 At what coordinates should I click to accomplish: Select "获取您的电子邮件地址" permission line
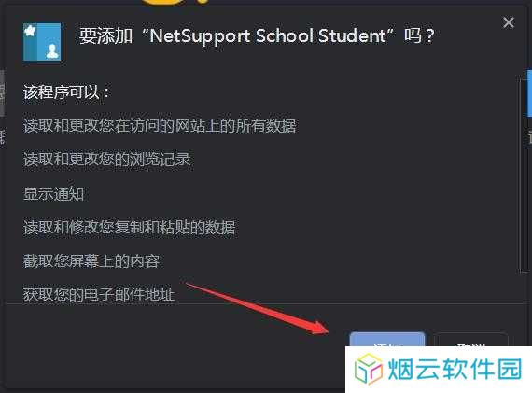(x=99, y=294)
